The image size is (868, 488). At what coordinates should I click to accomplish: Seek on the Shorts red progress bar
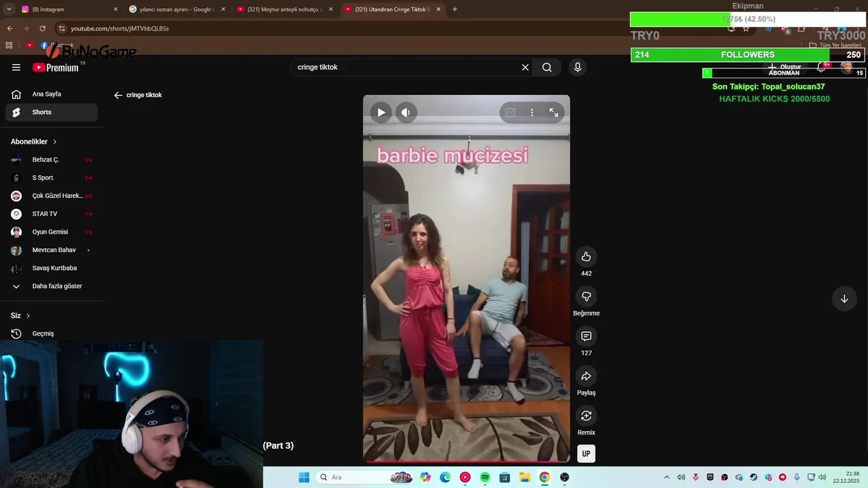[467, 462]
